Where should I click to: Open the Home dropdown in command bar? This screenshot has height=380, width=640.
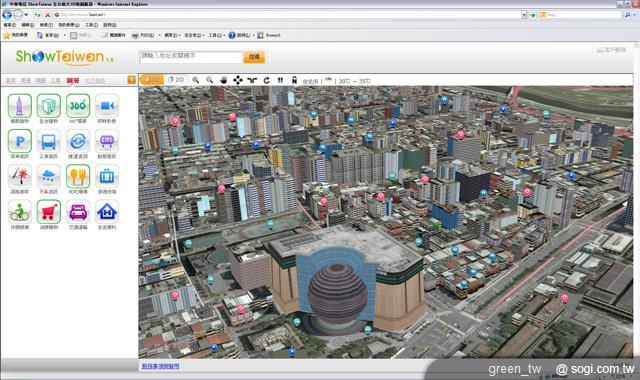click(x=64, y=36)
